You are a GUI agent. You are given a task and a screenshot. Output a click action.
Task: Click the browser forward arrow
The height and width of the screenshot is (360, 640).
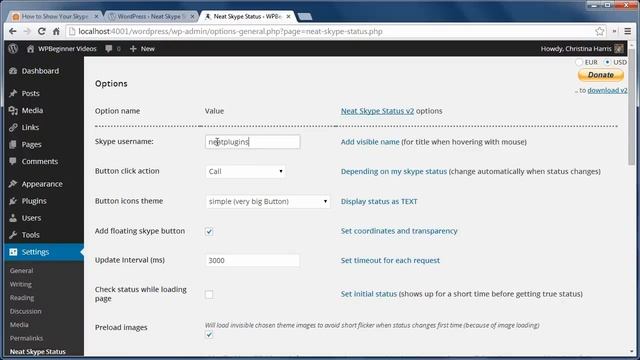pos(27,31)
